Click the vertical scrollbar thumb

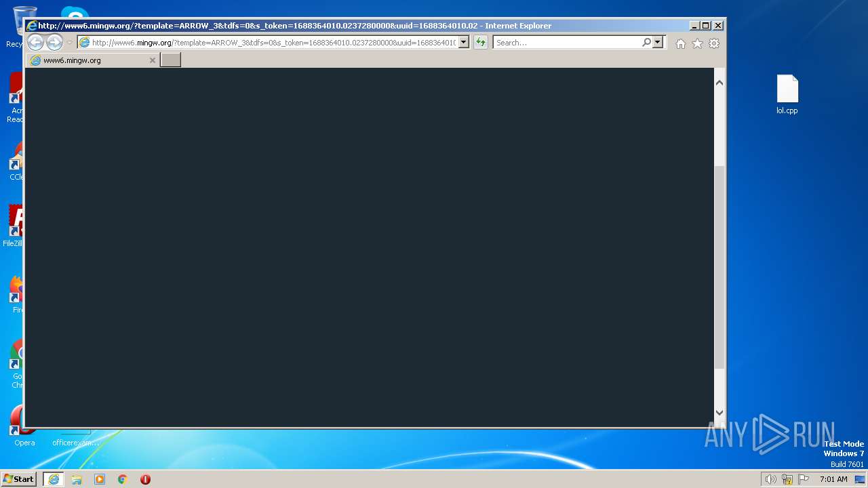pyautogui.click(x=719, y=267)
